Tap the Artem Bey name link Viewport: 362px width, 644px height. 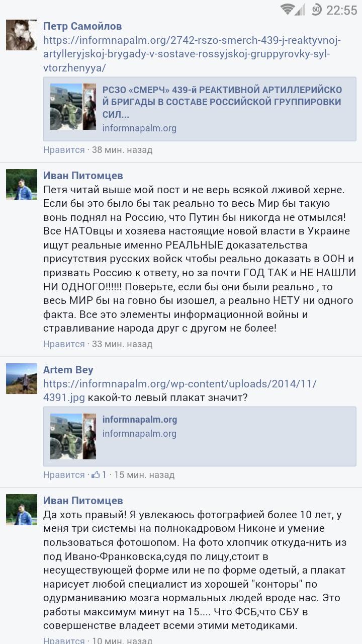coord(68,370)
